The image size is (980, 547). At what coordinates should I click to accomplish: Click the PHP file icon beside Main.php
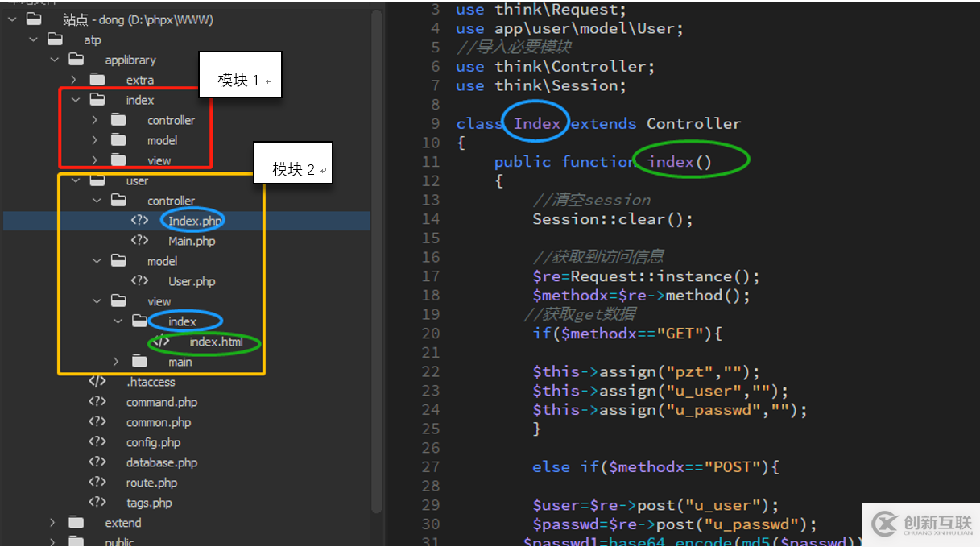click(x=139, y=241)
